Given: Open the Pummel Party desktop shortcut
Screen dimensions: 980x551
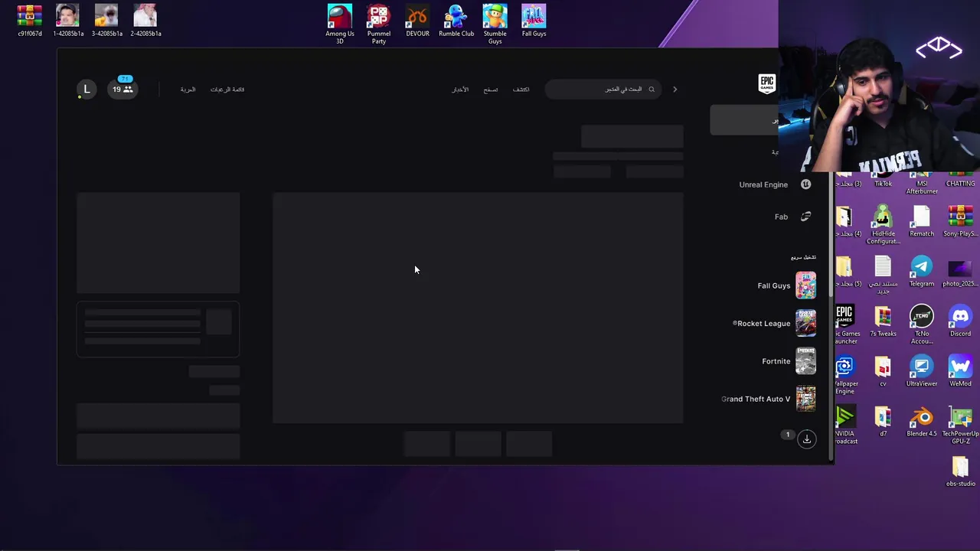Looking at the screenshot, I should pyautogui.click(x=379, y=24).
